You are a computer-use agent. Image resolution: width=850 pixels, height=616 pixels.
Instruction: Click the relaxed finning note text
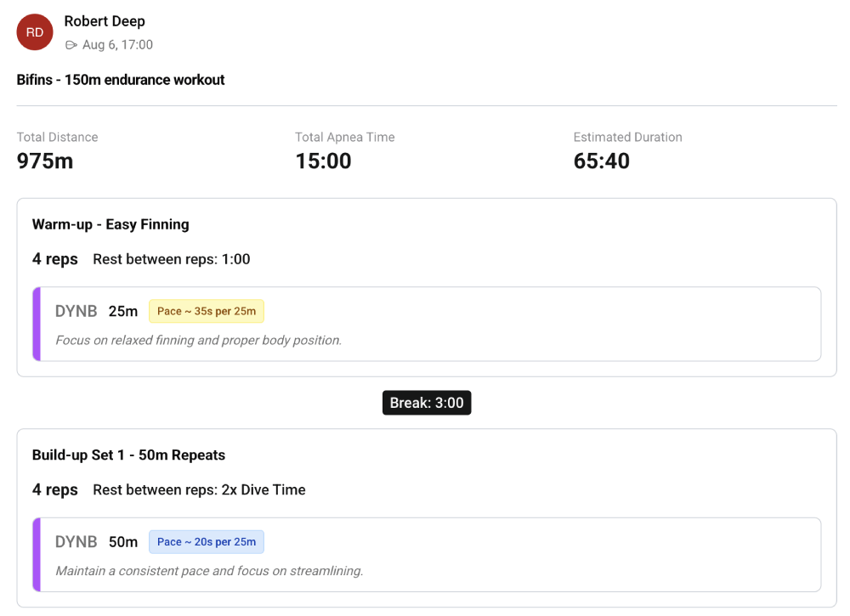198,340
